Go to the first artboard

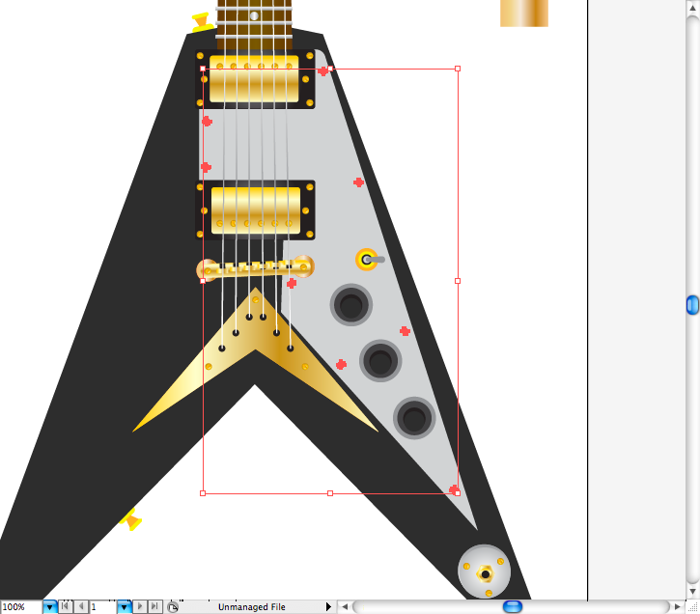click(x=66, y=607)
